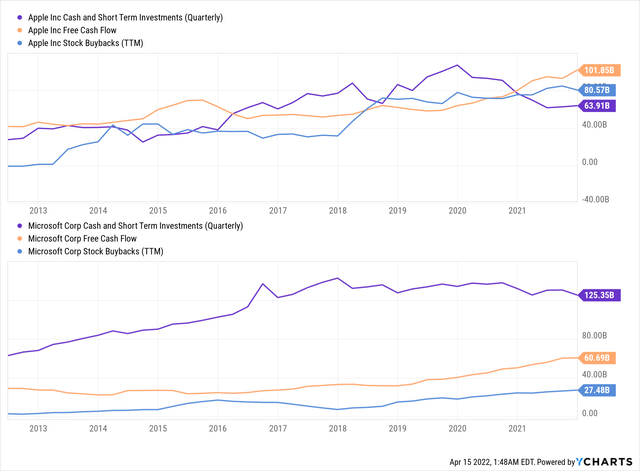Click the orange Microsoft Free Cash Flow dot
Image resolution: width=640 pixels, height=471 pixels.
(x=20, y=238)
